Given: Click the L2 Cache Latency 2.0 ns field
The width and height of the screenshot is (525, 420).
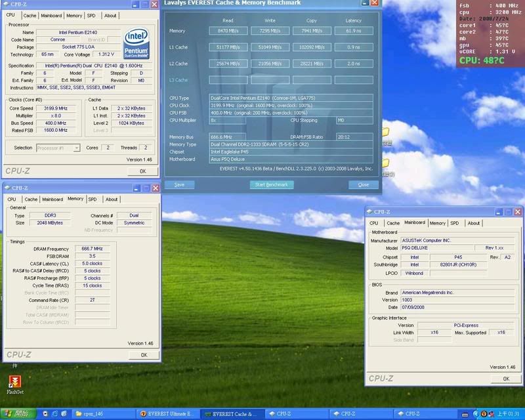Looking at the screenshot, I should coord(354,64).
